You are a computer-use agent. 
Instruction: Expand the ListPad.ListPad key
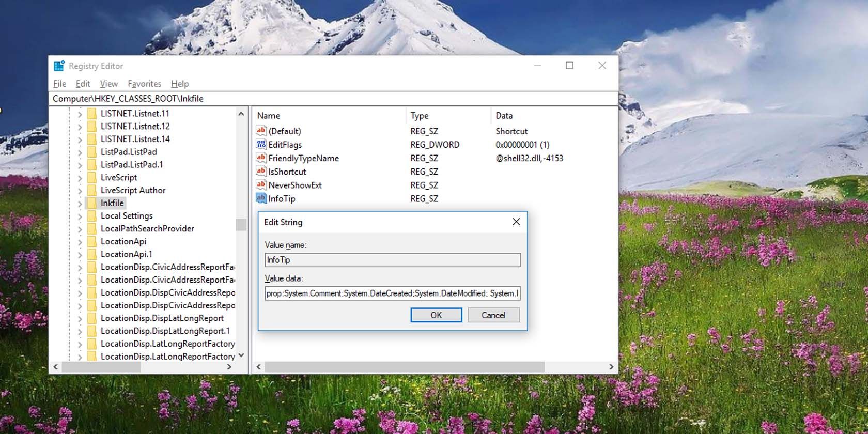tap(80, 152)
